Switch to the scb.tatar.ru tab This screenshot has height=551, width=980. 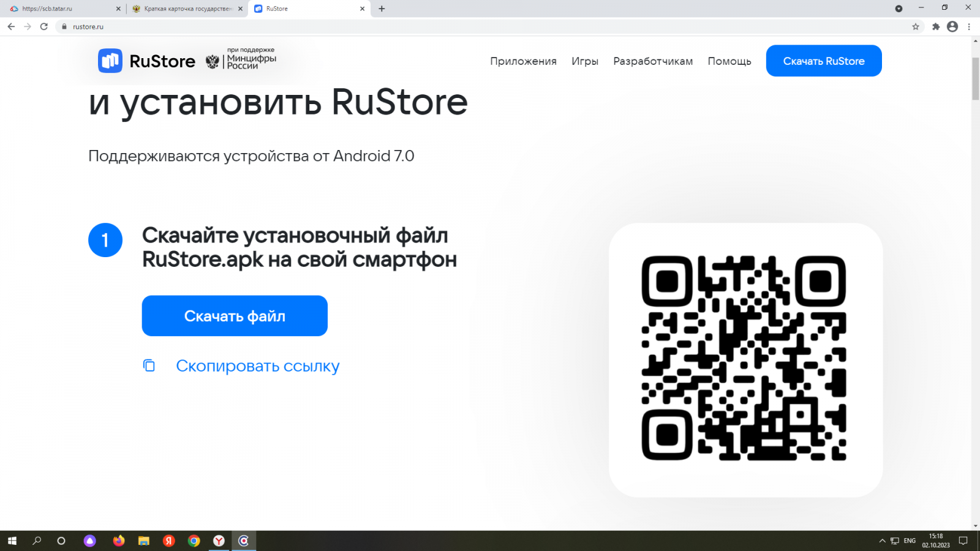61,9
